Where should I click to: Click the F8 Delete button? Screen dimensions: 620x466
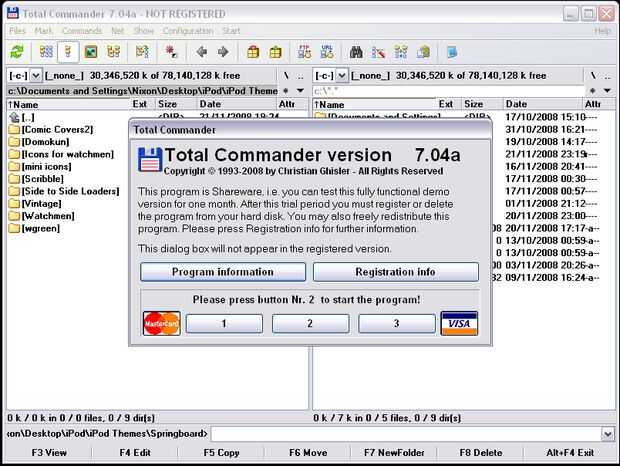pos(481,453)
